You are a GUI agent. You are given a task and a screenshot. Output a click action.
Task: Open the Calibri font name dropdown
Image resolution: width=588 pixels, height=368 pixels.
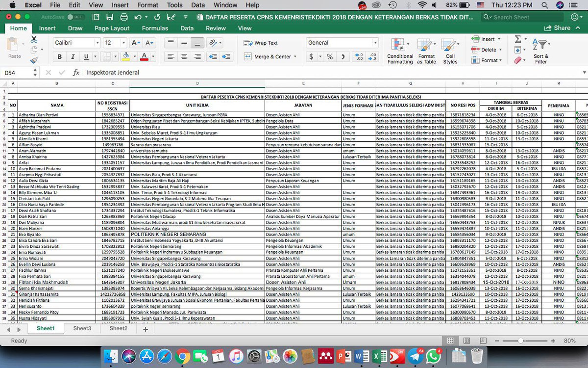click(x=97, y=43)
